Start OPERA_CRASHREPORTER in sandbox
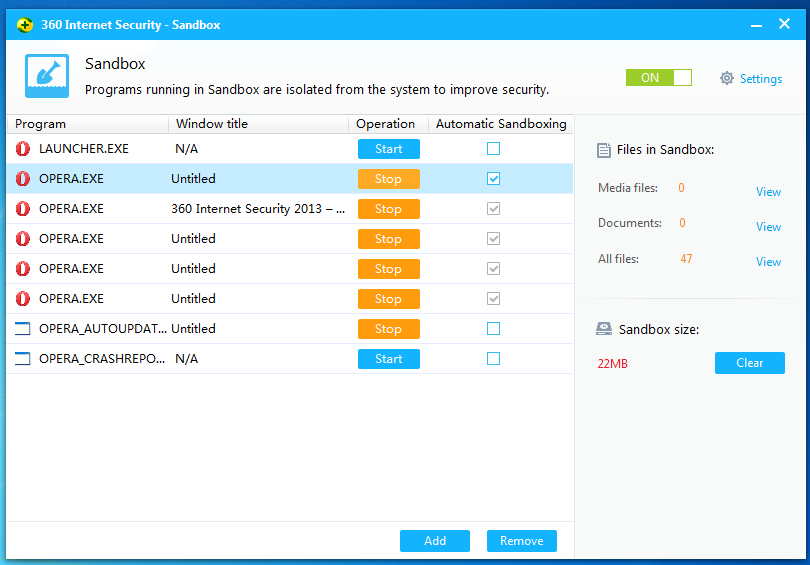Image resolution: width=810 pixels, height=565 pixels. click(388, 358)
